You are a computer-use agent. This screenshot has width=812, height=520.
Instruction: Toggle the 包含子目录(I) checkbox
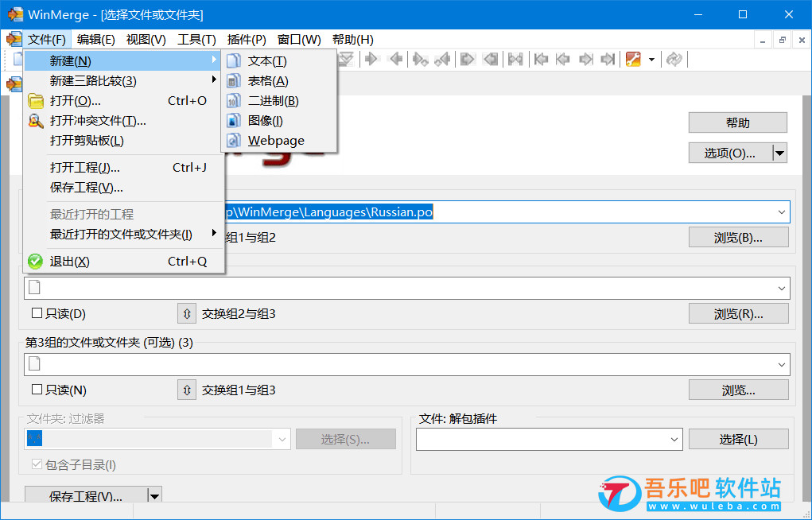click(37, 464)
